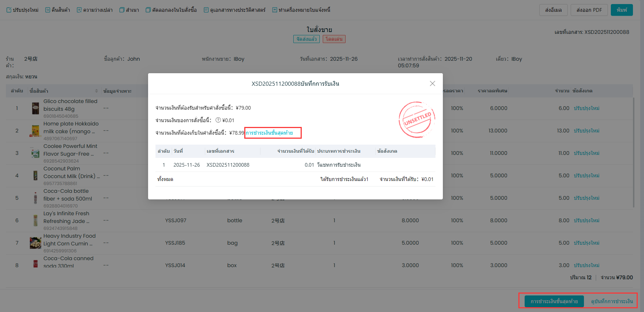The width and height of the screenshot is (644, 312).
Task: Click ทำเครื่องหมายใบแจ้งหนี้ toolbar item
Action: (274, 10)
